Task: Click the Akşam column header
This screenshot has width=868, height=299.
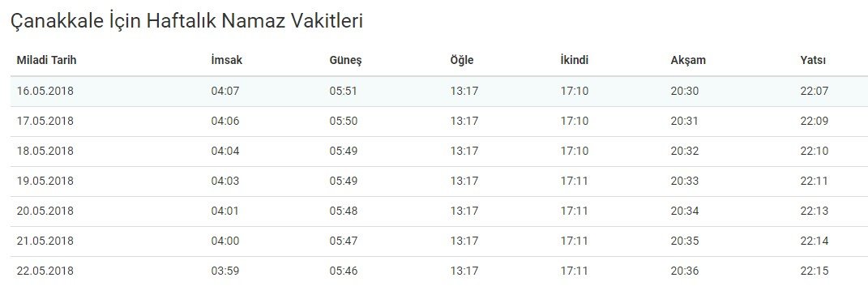Action: 688,61
